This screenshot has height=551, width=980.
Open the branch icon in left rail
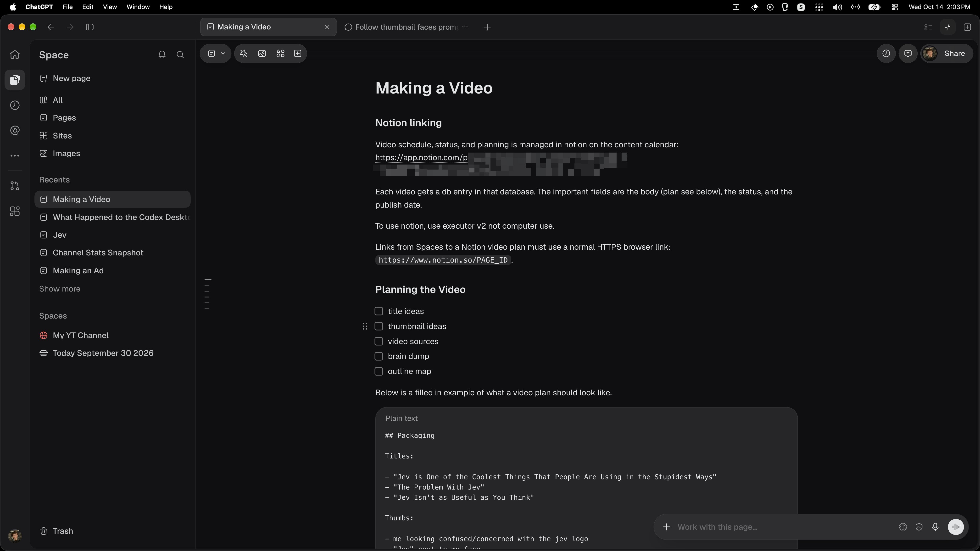click(15, 186)
